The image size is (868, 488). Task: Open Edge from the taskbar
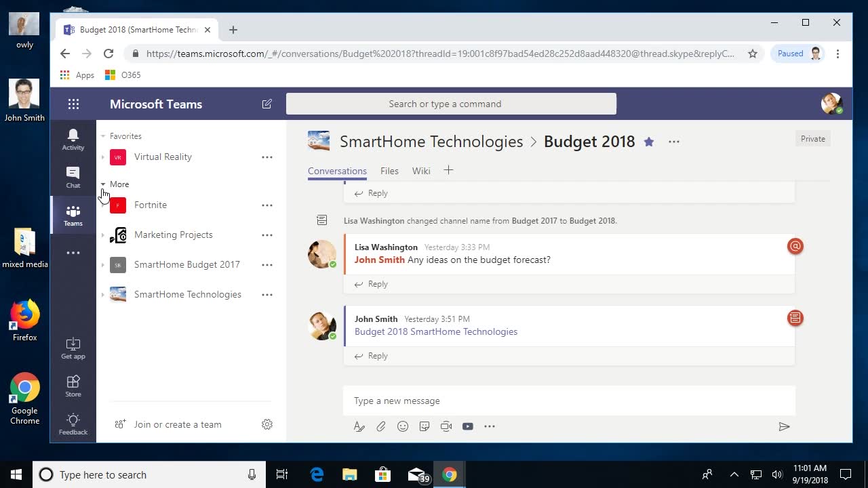click(x=317, y=474)
